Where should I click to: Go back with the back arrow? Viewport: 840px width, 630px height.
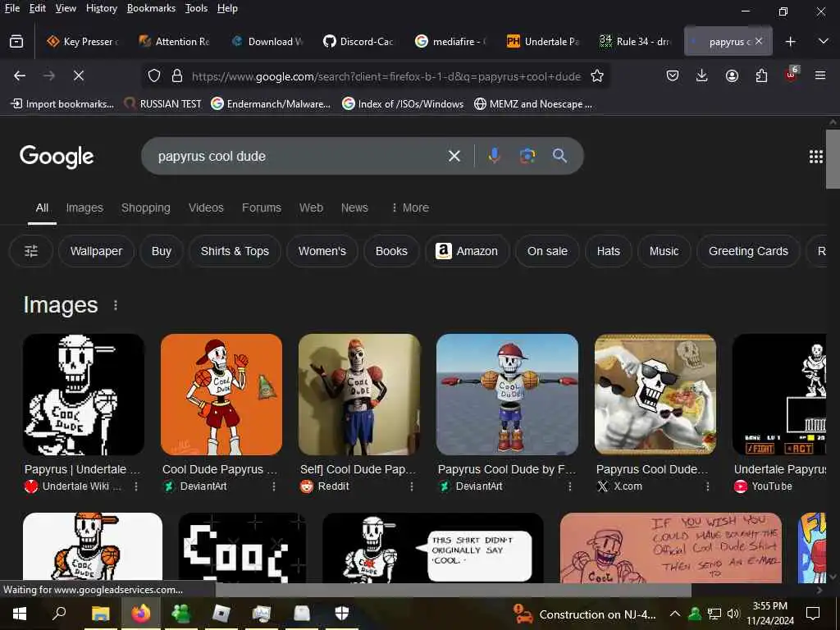[x=20, y=75]
